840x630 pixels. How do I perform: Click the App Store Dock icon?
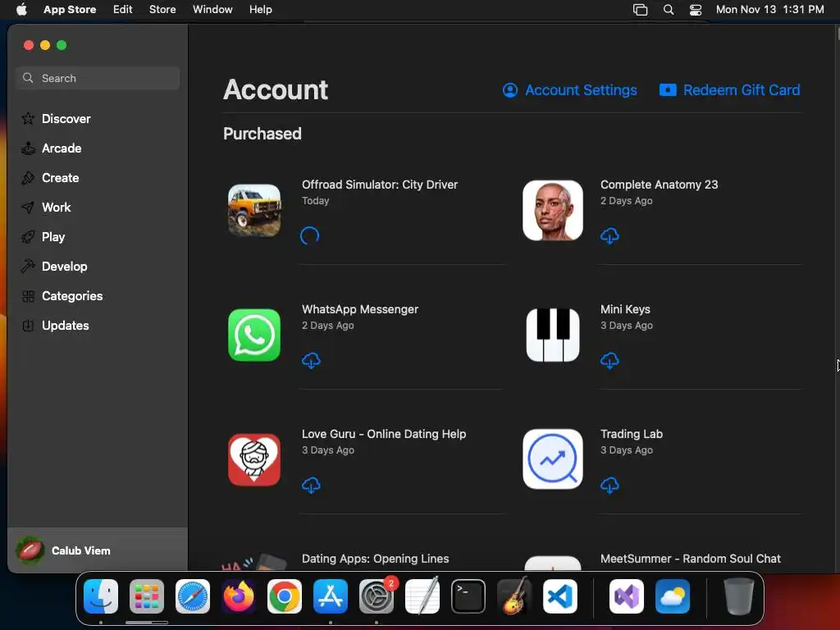click(x=331, y=596)
